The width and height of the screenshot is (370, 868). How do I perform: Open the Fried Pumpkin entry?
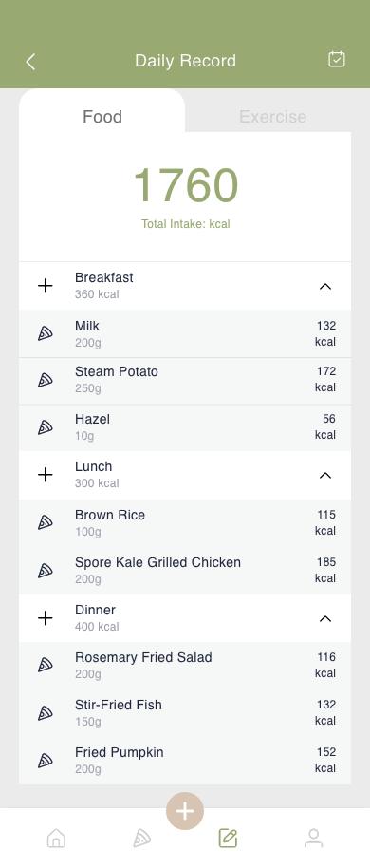click(185, 760)
